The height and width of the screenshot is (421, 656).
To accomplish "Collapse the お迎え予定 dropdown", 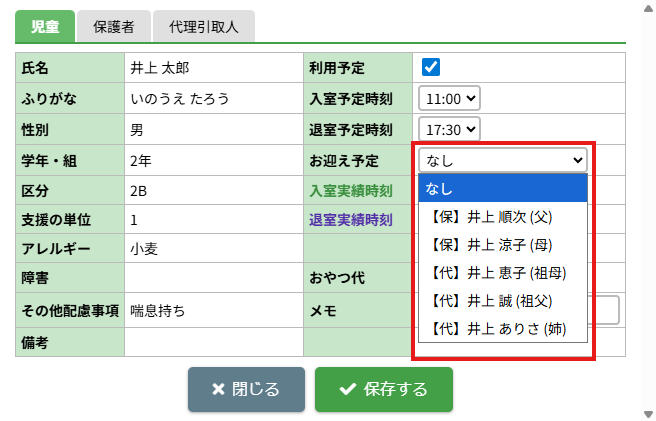I will point(503,160).
